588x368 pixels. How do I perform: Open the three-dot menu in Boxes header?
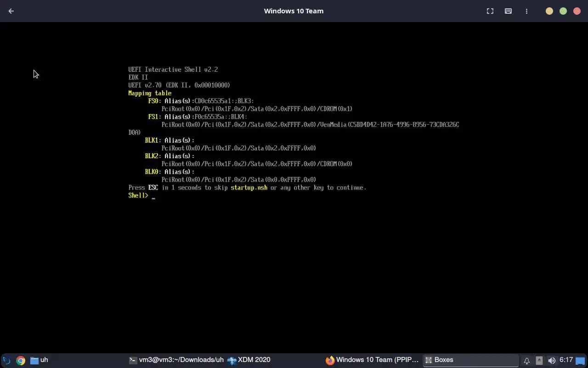click(x=526, y=11)
